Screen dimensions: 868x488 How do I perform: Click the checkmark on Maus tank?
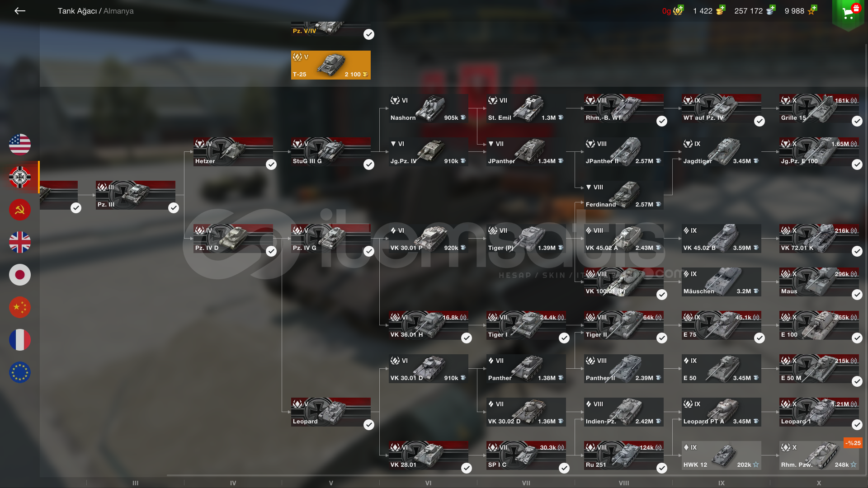click(x=857, y=295)
